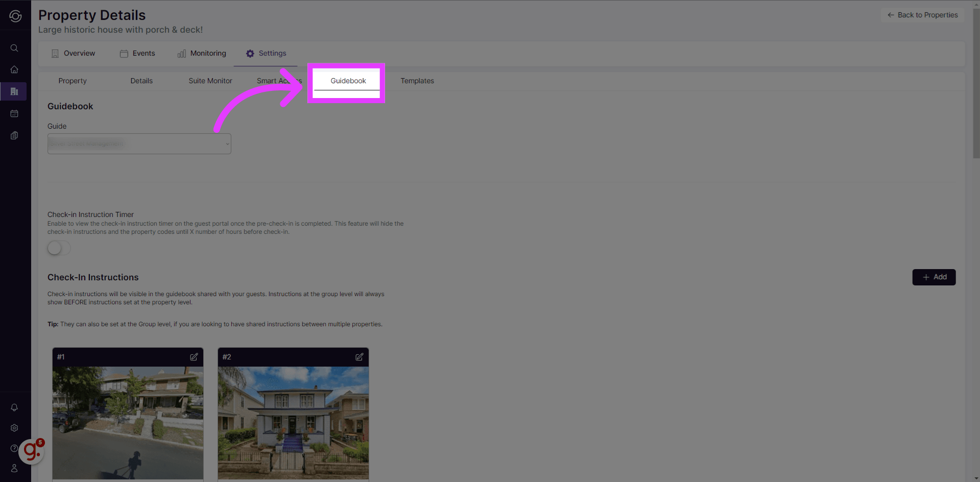Open the home icon in the sidebar

coord(14,69)
